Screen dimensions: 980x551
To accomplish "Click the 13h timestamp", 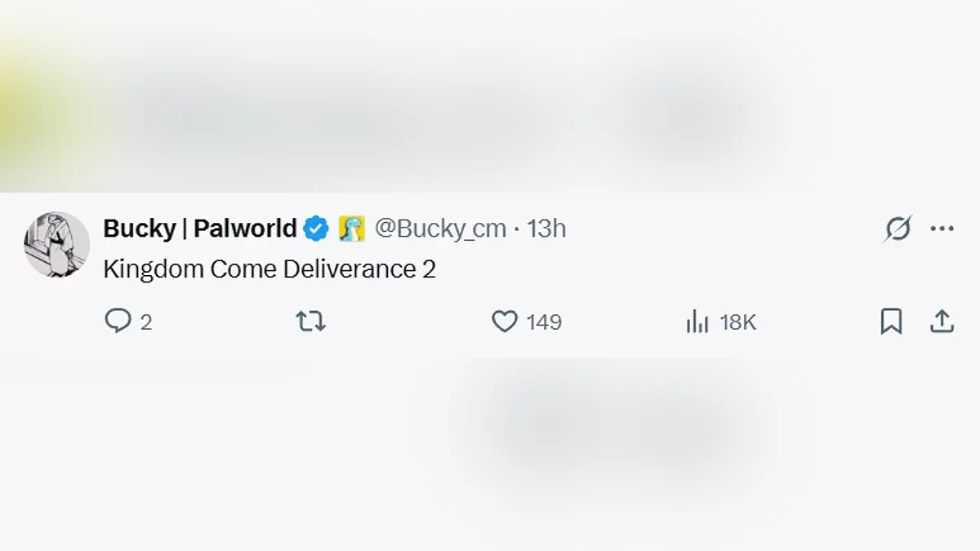I will 546,229.
